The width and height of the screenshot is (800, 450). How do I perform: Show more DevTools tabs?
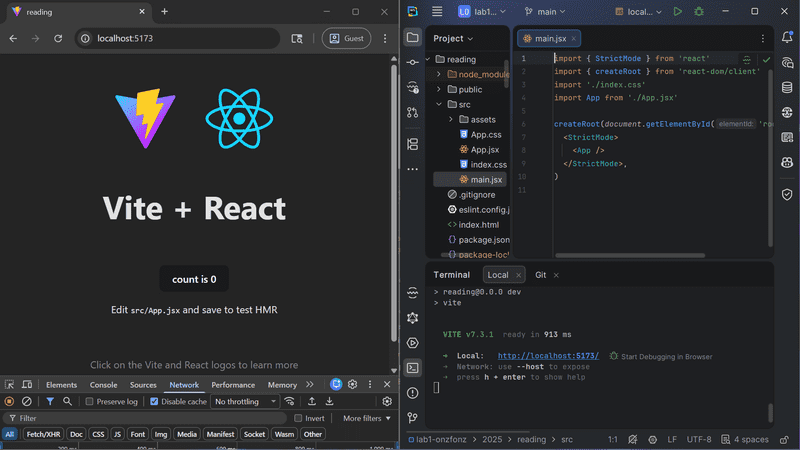[x=310, y=385]
